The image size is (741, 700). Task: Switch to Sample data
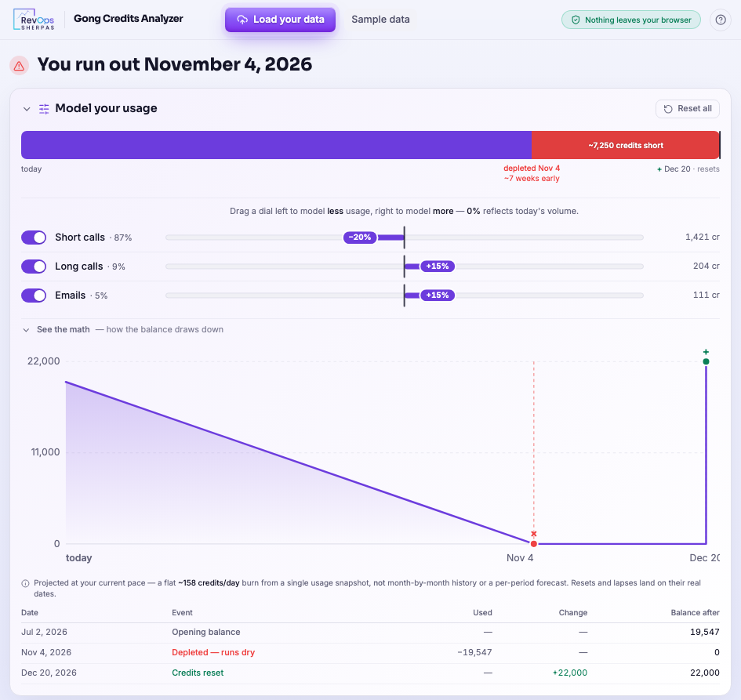click(x=380, y=20)
